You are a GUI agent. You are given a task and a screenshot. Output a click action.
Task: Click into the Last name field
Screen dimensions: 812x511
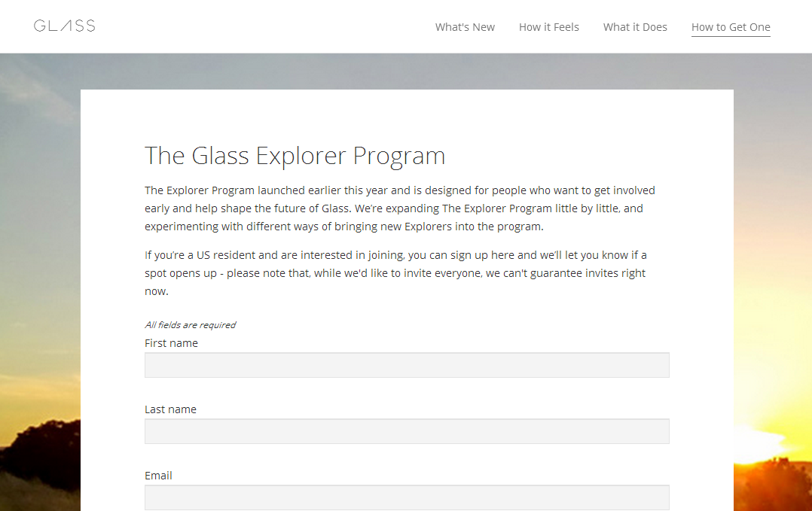pos(407,431)
